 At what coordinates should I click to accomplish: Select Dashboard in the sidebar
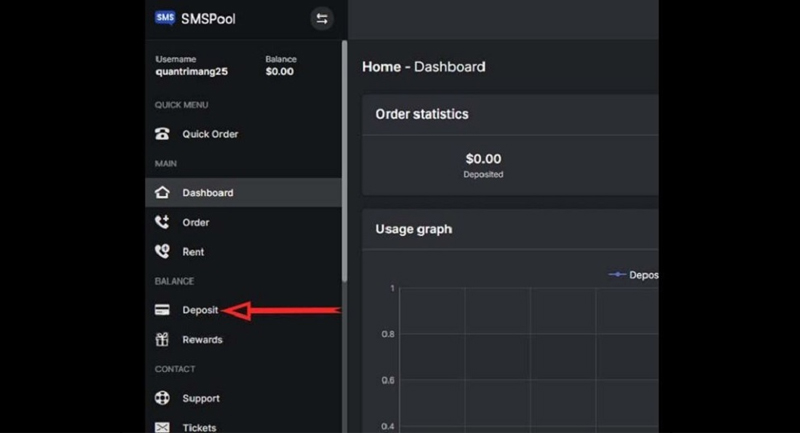[x=208, y=193]
